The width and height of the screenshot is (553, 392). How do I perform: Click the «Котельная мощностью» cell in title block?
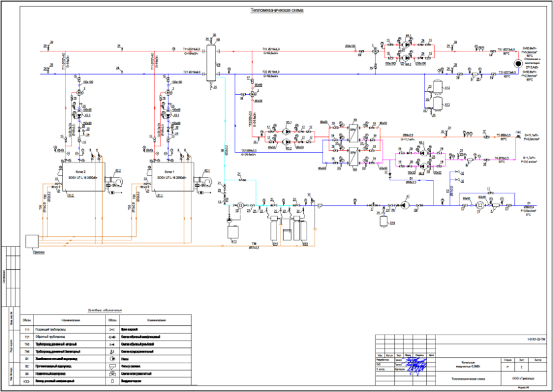[468, 365]
